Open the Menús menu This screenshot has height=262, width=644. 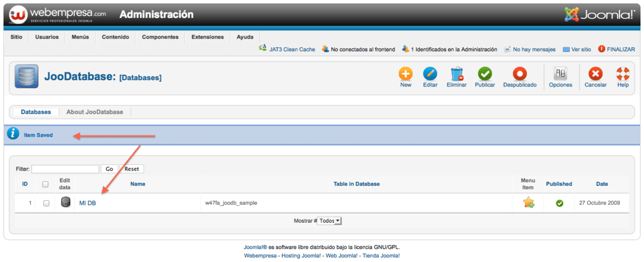81,37
